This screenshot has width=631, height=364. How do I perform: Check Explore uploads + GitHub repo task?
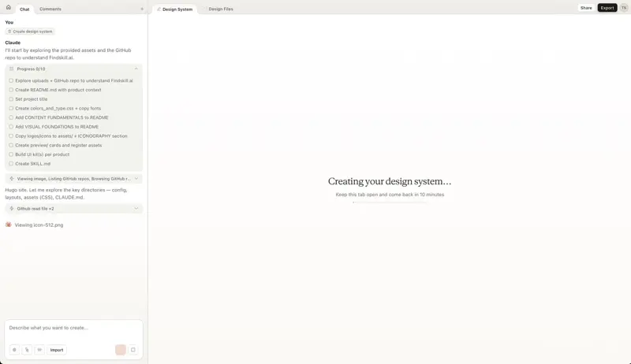(x=11, y=80)
